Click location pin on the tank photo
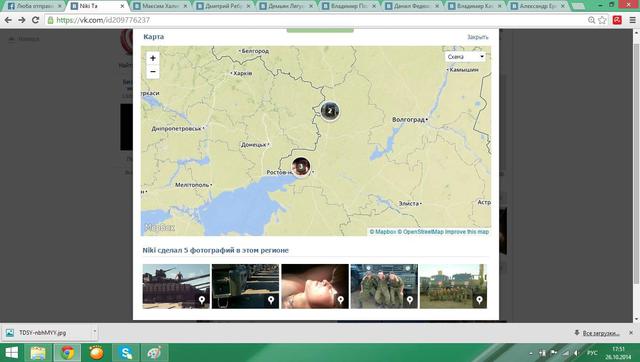 pos(202,300)
